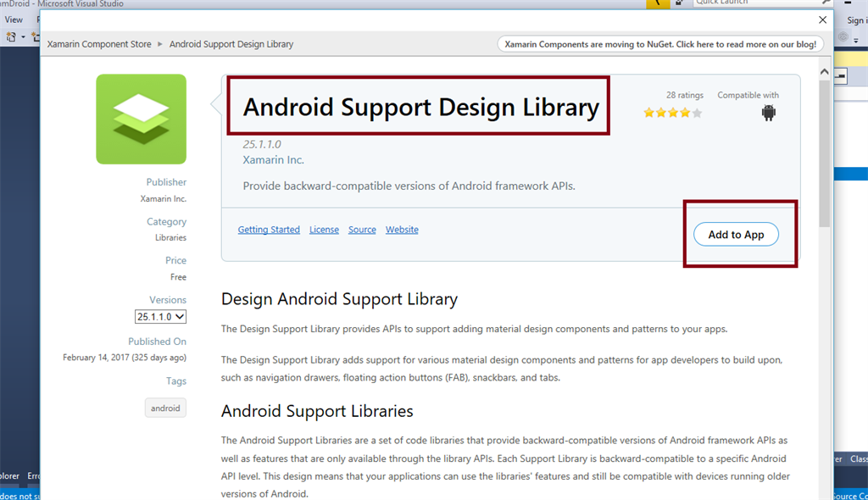The width and height of the screenshot is (868, 500).
Task: Click the Design Android Support Library heading
Action: pos(339,299)
